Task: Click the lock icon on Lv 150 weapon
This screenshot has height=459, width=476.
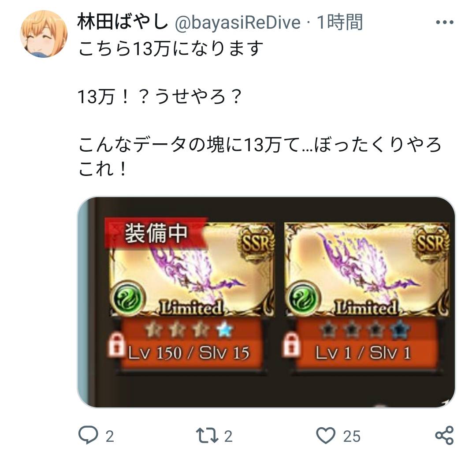Action: [116, 344]
